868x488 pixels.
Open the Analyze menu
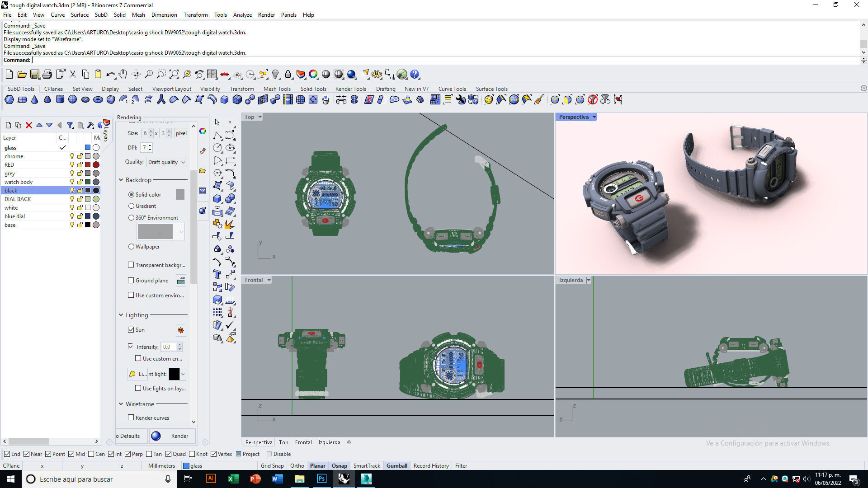(x=242, y=15)
